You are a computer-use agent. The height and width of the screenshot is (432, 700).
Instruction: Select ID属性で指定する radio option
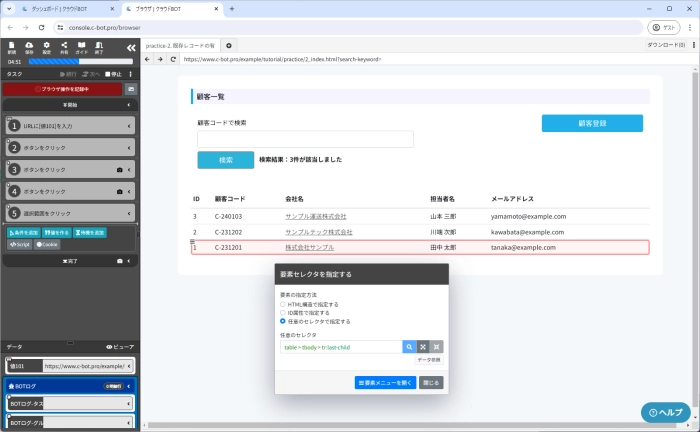[x=283, y=312]
